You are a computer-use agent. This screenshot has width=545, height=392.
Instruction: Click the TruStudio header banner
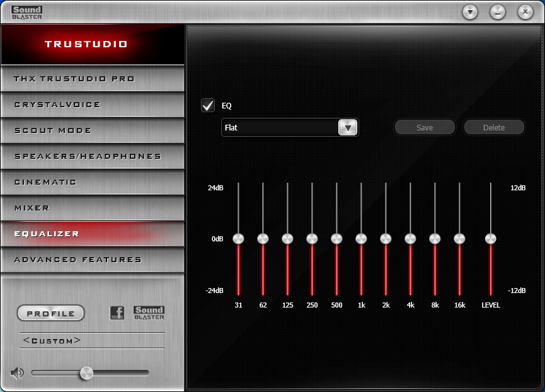[93, 45]
